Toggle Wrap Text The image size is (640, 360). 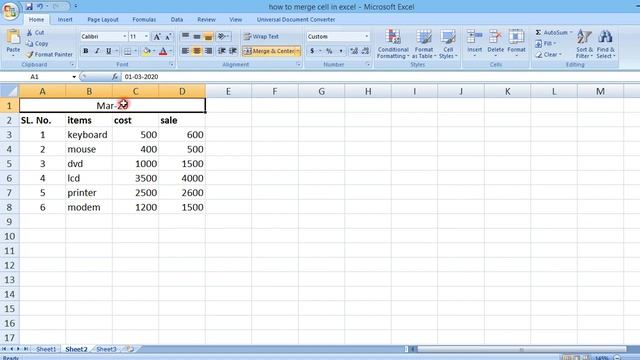pyautogui.click(x=261, y=37)
